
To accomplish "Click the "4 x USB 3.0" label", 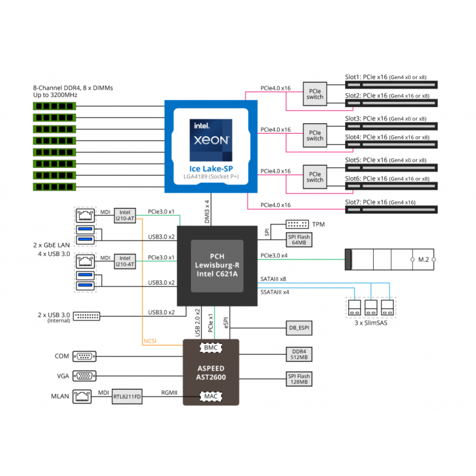I will (x=54, y=254).
